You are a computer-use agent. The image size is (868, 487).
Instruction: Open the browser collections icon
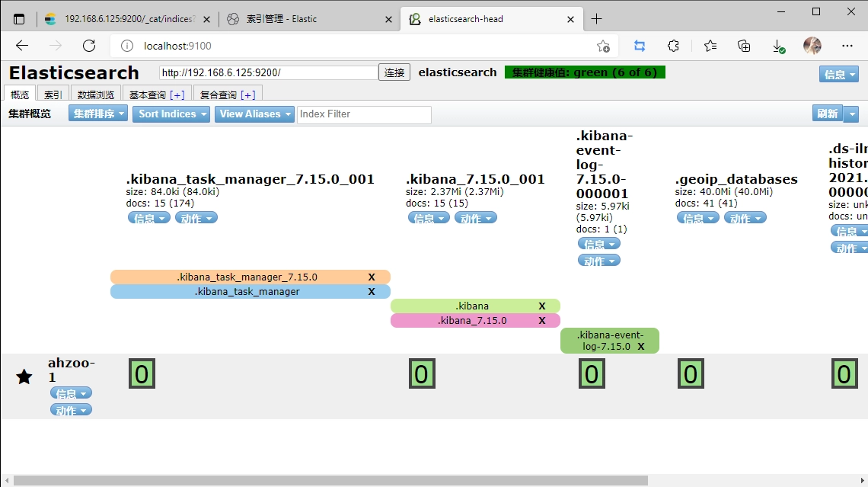[x=744, y=46]
